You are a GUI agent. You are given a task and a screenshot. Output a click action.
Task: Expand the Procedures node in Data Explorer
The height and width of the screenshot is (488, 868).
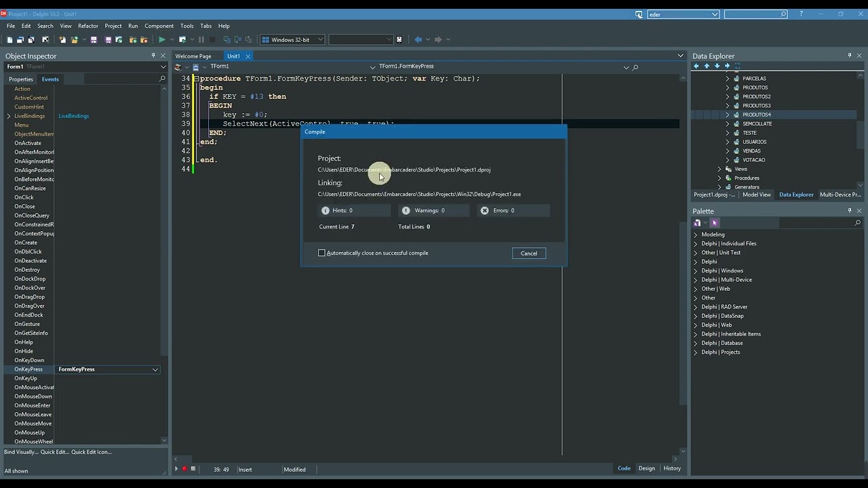pos(719,178)
